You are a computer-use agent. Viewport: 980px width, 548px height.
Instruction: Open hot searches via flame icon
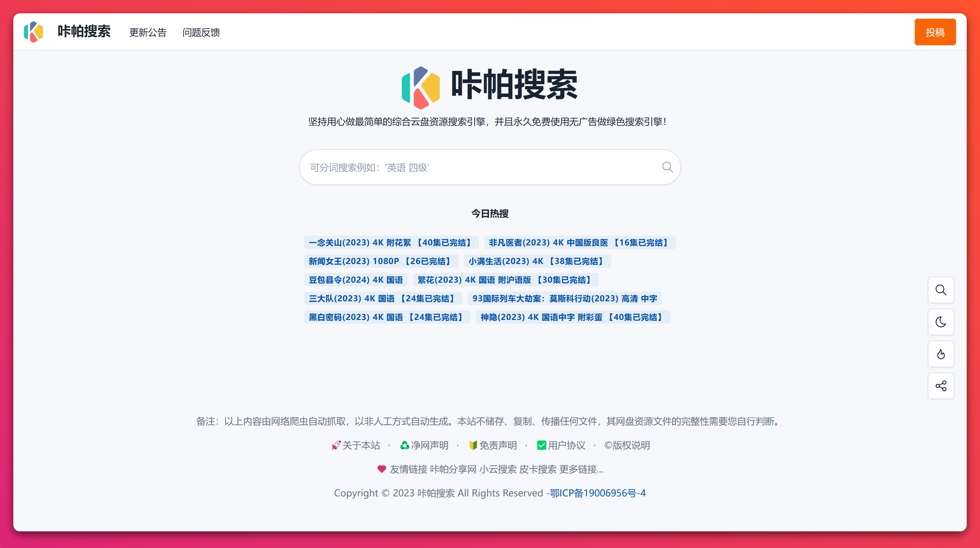pos(941,354)
